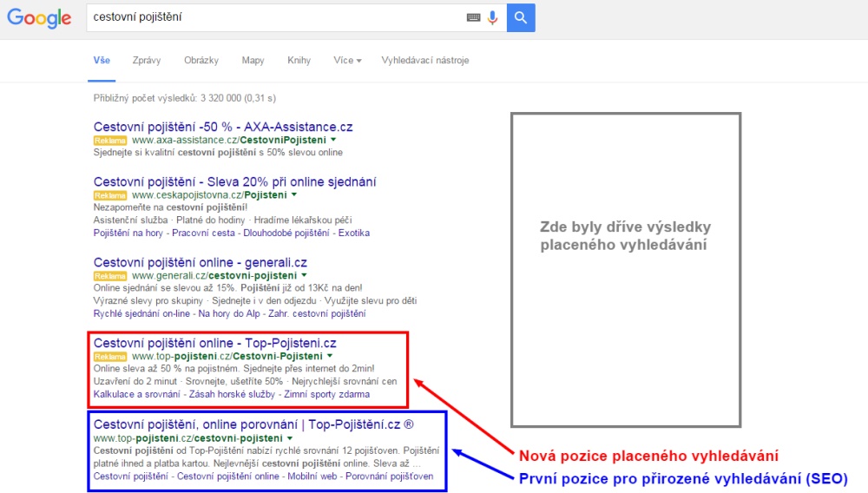Switch to the Zprávy tab

147,60
